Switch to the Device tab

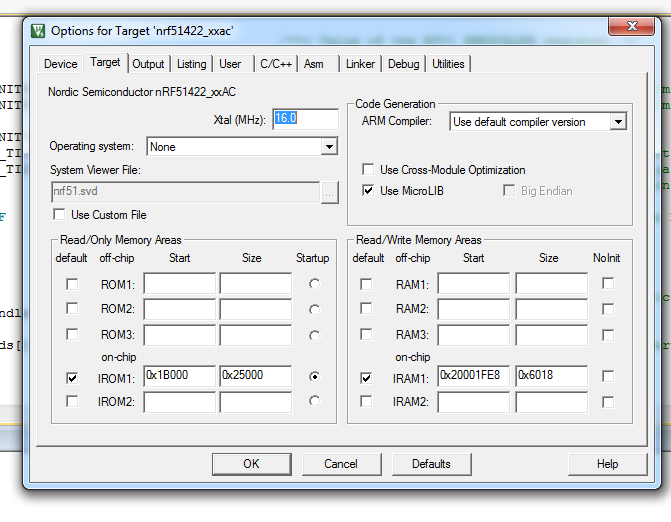pyautogui.click(x=61, y=64)
